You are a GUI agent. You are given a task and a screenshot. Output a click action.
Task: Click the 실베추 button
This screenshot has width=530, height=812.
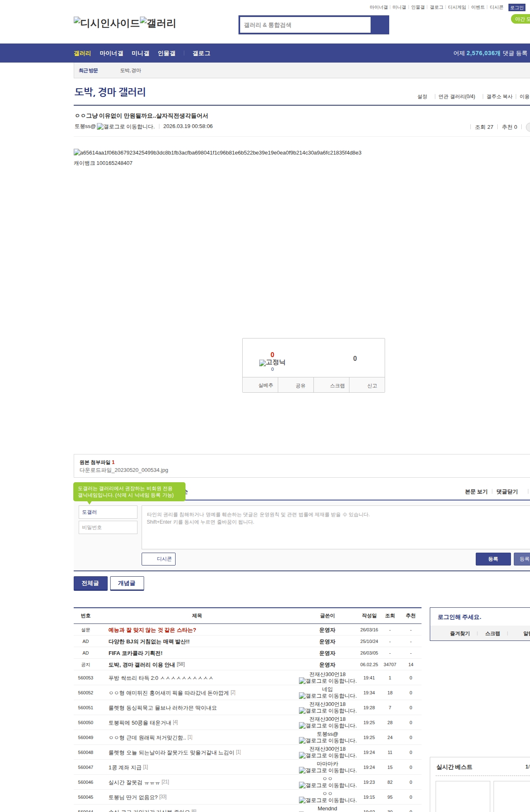260,385
